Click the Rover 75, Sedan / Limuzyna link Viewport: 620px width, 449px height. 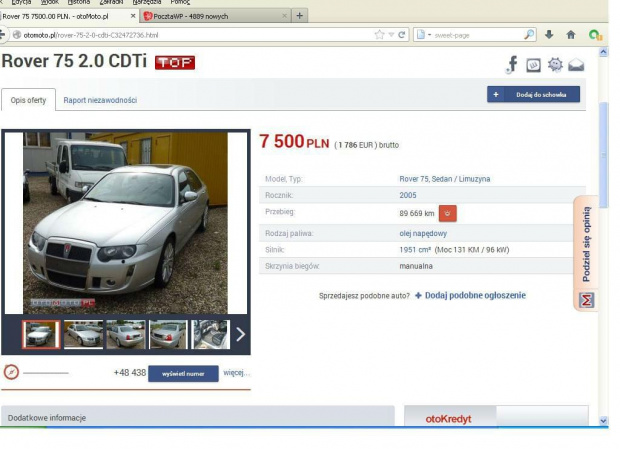[444, 179]
